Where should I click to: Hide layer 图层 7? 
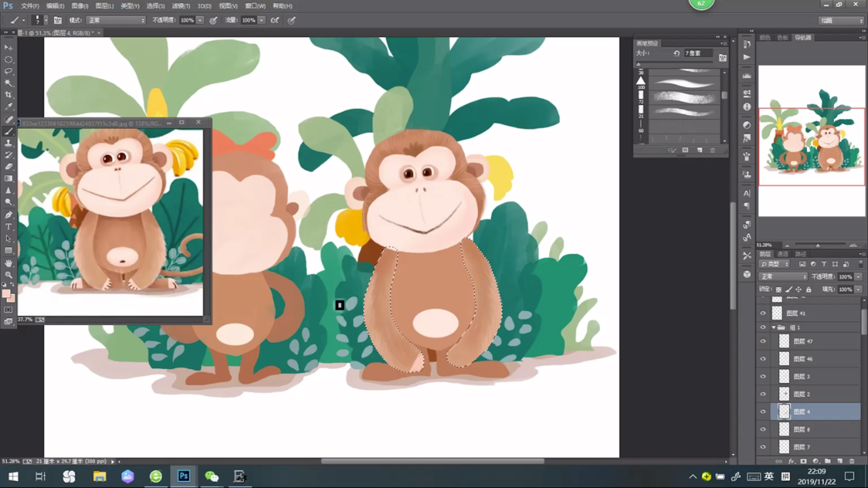click(x=763, y=447)
